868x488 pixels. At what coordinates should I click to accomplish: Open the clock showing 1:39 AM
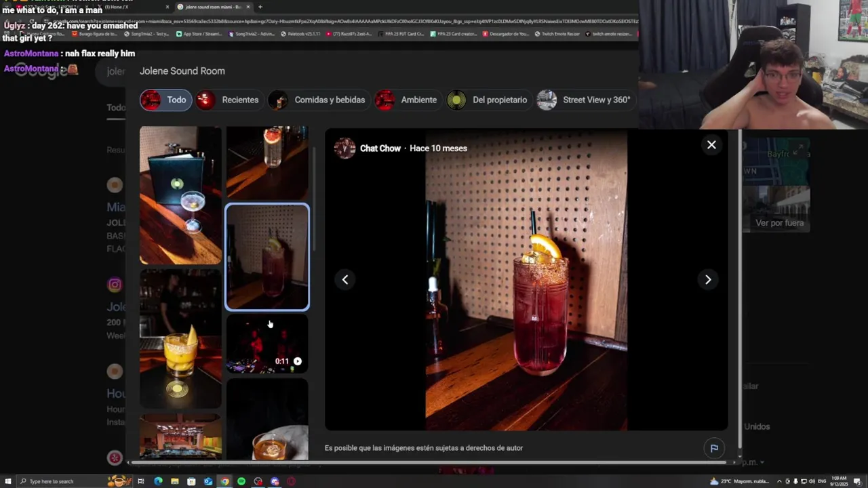(840, 481)
